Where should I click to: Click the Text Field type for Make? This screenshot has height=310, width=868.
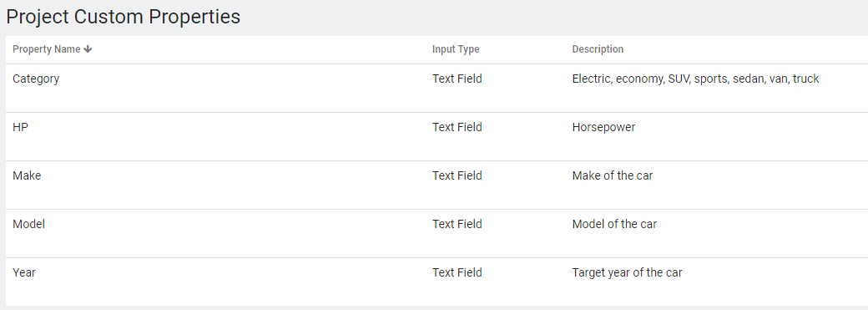[x=457, y=175]
